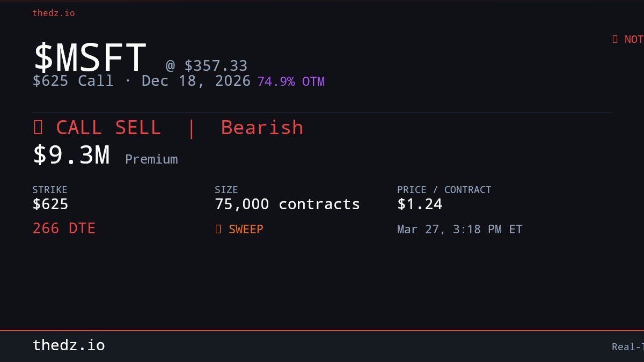Select the $MSFT ticker symbol
This screenshot has width=644, height=362.
[90, 57]
